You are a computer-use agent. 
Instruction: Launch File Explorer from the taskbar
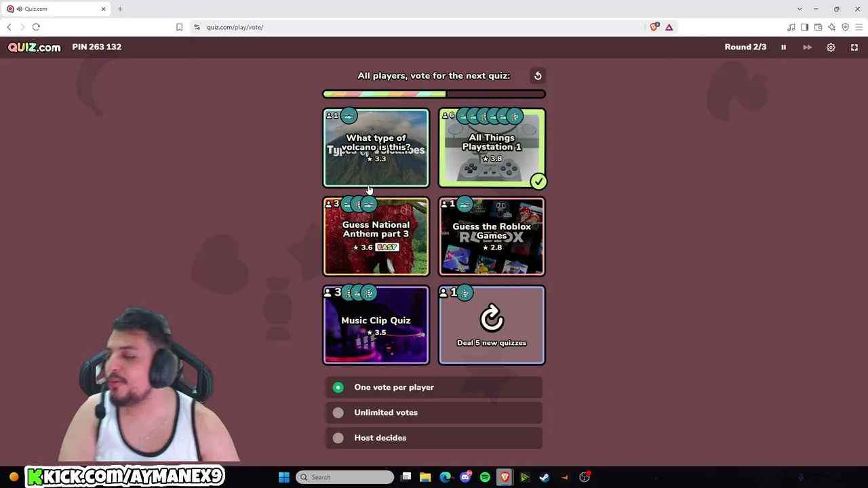click(425, 477)
